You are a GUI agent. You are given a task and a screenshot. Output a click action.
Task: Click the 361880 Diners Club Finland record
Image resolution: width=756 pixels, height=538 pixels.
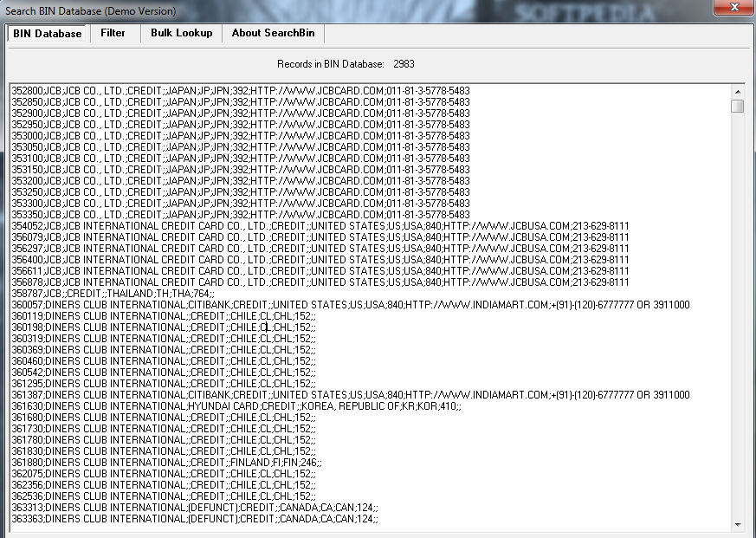(166, 463)
